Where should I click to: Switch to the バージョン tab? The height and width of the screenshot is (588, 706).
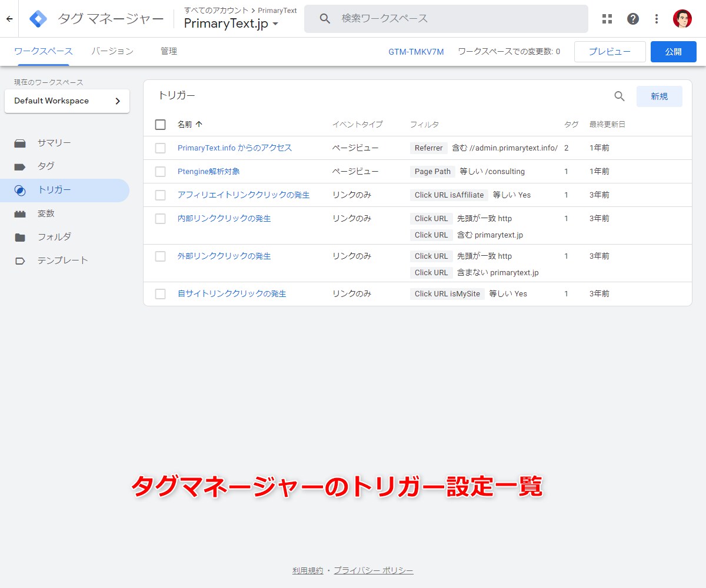[112, 51]
